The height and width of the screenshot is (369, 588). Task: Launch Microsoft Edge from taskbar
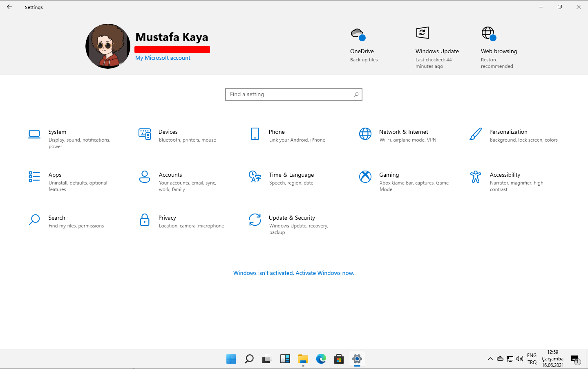(321, 359)
